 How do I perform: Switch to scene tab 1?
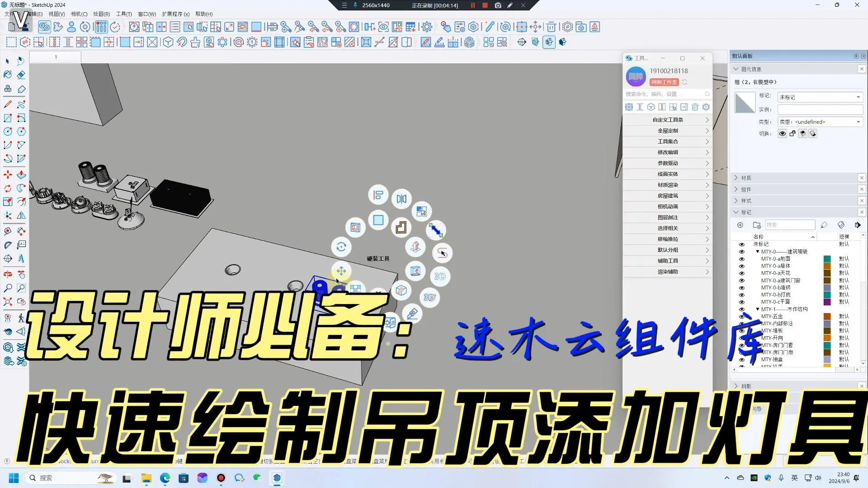click(x=55, y=57)
